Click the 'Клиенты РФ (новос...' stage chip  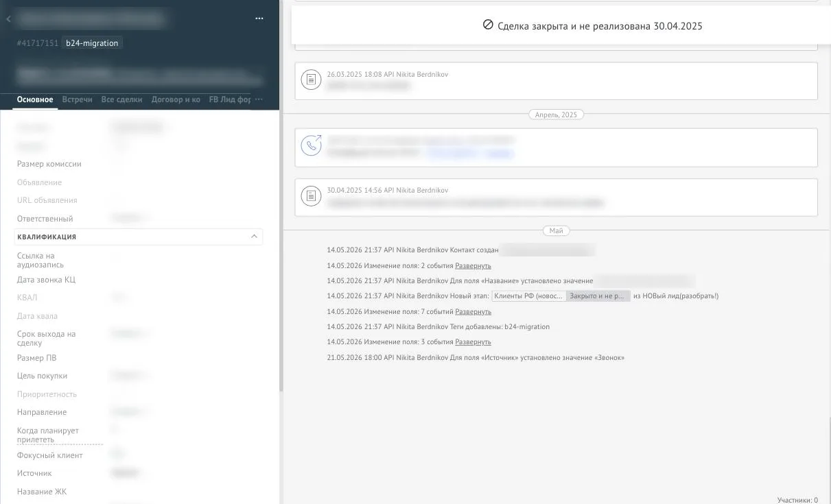click(528, 296)
